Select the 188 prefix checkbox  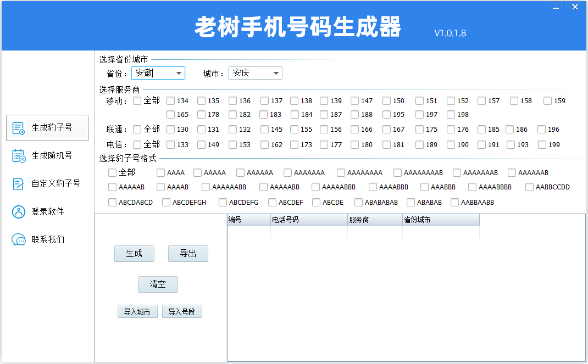pos(355,115)
